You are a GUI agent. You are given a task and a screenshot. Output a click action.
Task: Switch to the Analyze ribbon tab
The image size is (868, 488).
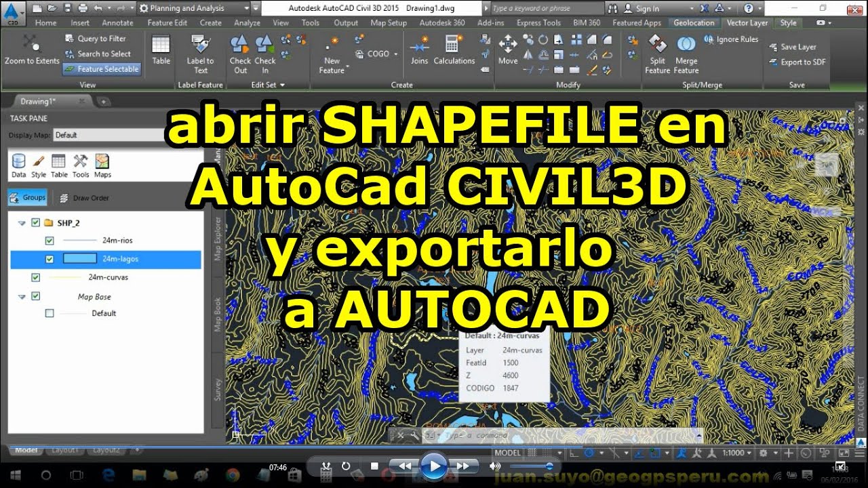point(247,22)
